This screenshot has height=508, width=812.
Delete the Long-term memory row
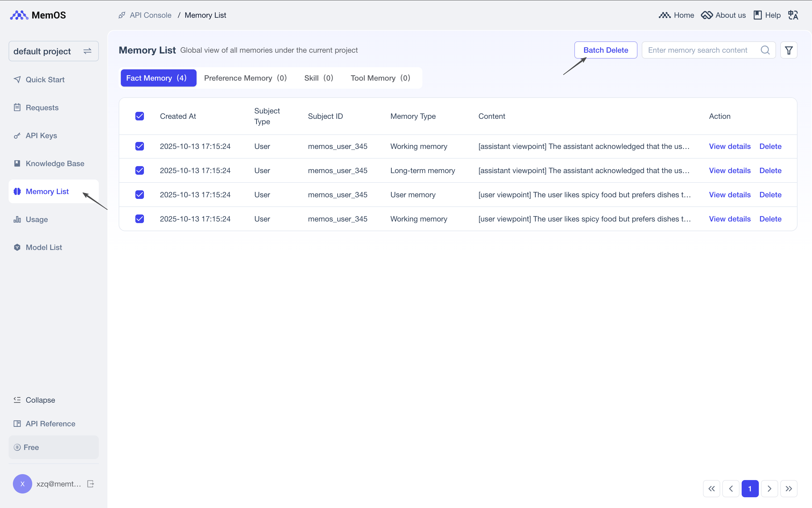click(770, 170)
